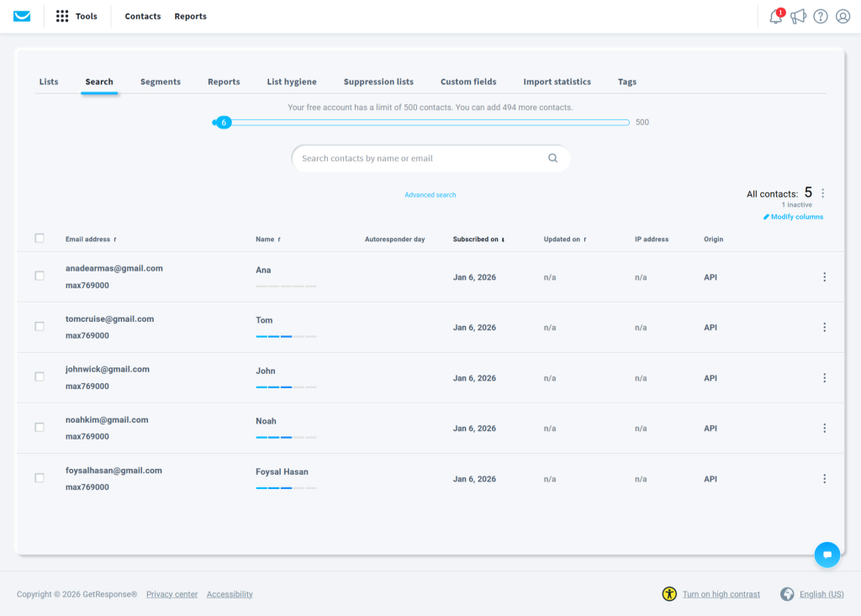
Task: Click the globe language icon
Action: point(787,594)
